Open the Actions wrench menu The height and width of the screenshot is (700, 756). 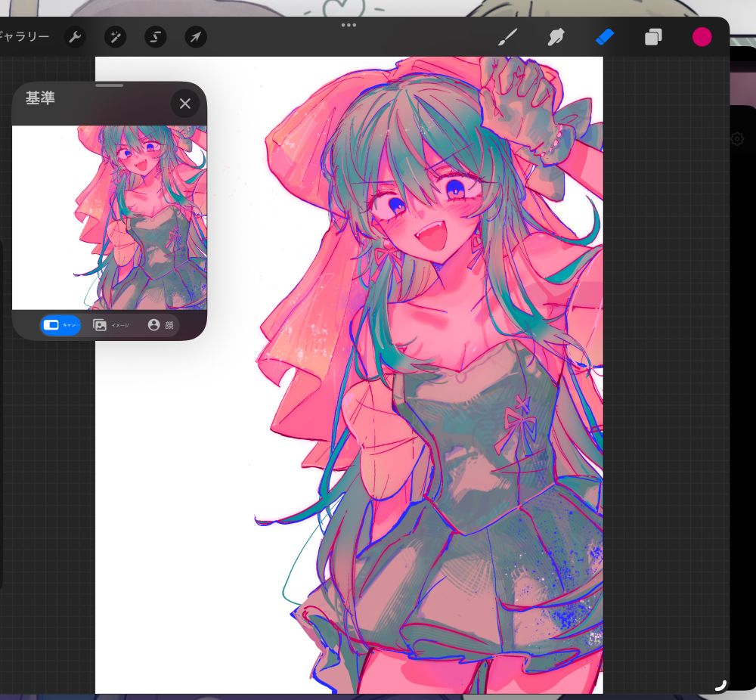[x=75, y=36]
